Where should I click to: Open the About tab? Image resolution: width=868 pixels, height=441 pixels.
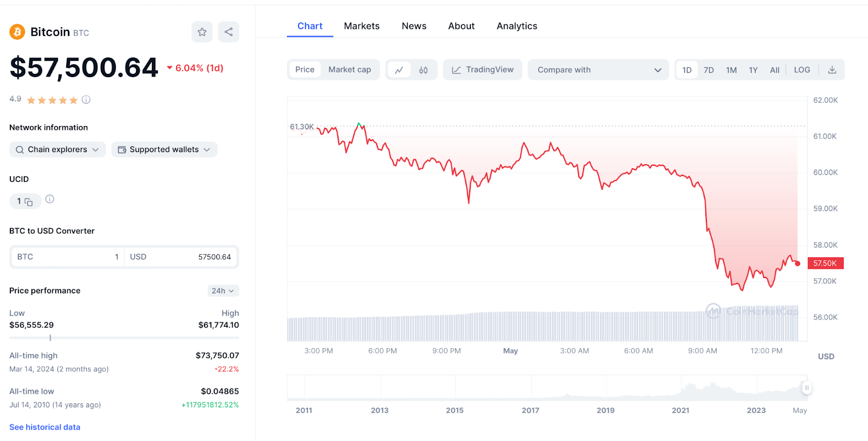point(461,26)
